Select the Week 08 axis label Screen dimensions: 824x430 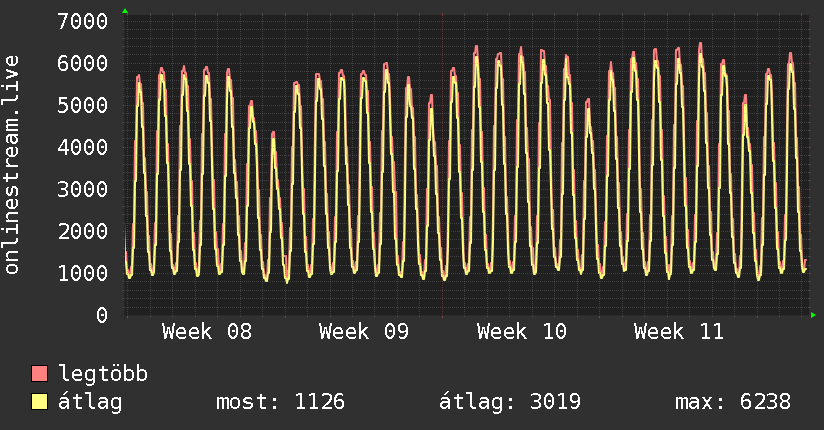pos(207,332)
